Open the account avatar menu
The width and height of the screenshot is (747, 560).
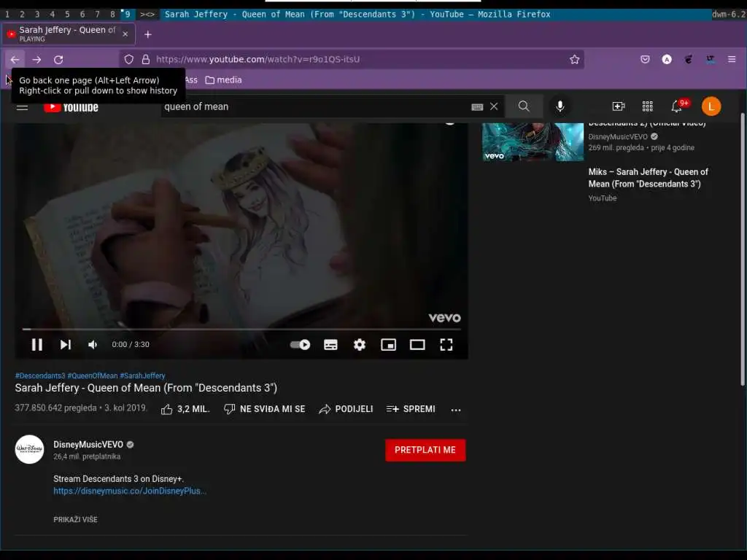[711, 106]
